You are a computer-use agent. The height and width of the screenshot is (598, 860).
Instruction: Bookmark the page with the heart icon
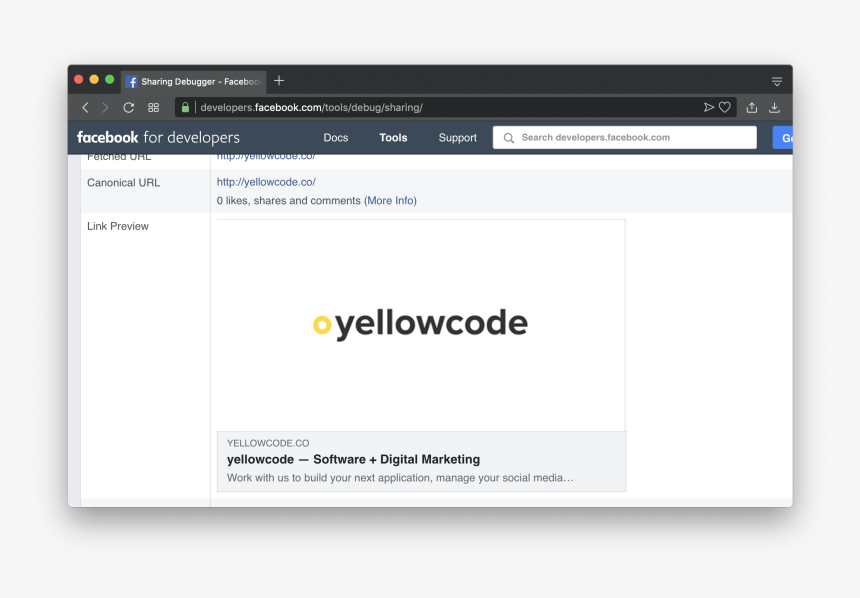pos(725,108)
